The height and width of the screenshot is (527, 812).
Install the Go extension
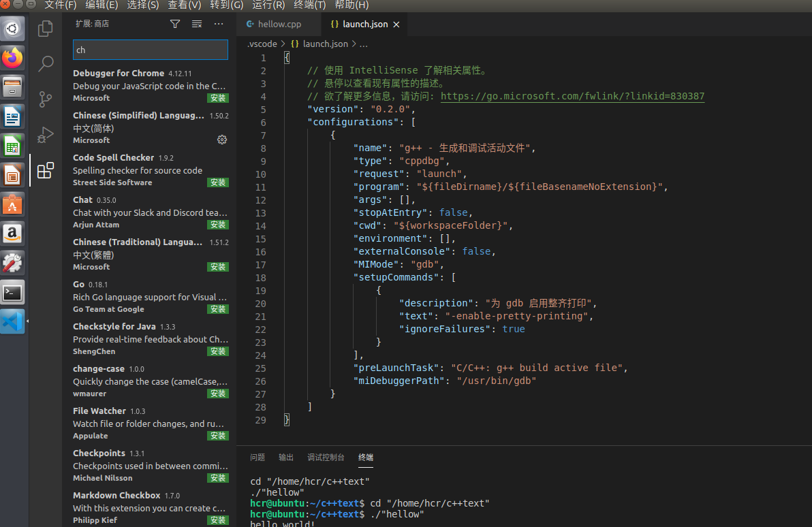[x=218, y=309]
